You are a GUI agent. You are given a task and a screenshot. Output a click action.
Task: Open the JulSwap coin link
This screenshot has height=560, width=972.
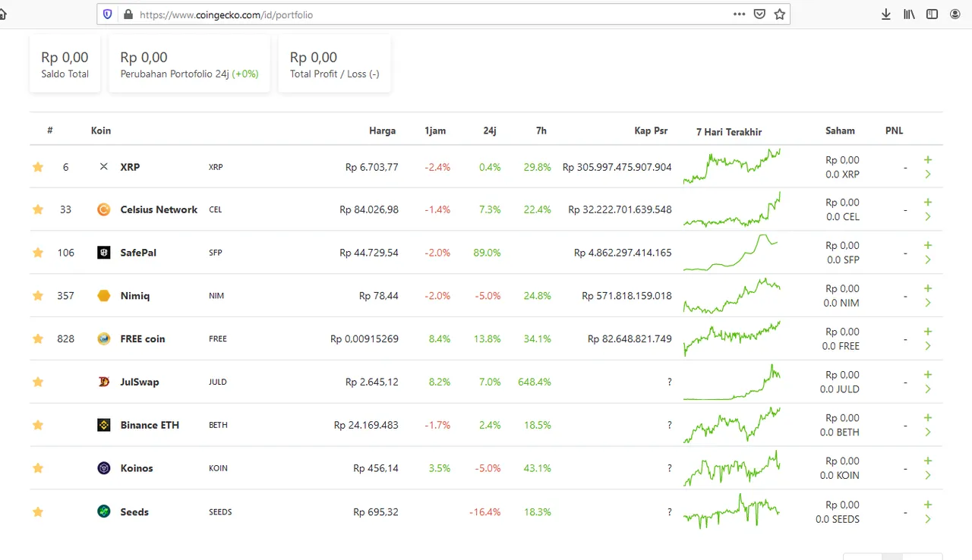point(140,382)
